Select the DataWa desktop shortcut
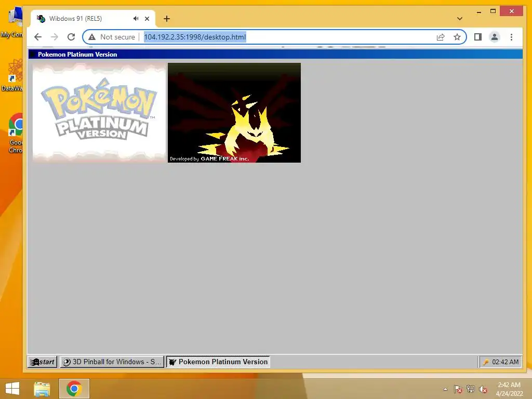This screenshot has width=532, height=399. pyautogui.click(x=14, y=75)
